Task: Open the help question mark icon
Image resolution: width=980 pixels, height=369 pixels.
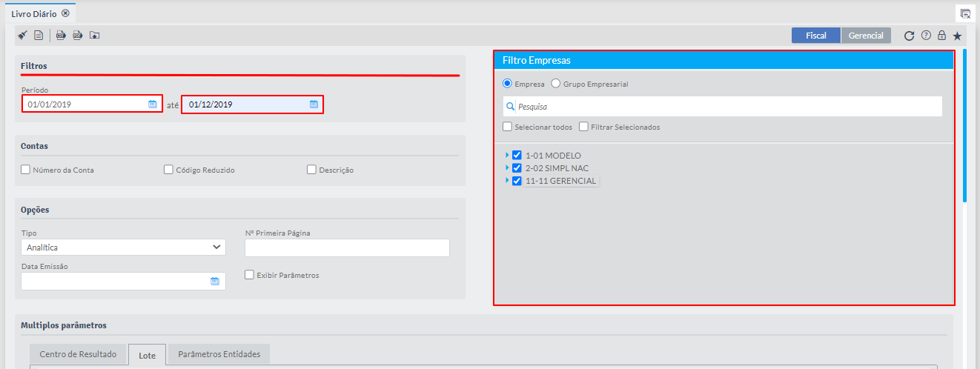Action: pos(926,36)
